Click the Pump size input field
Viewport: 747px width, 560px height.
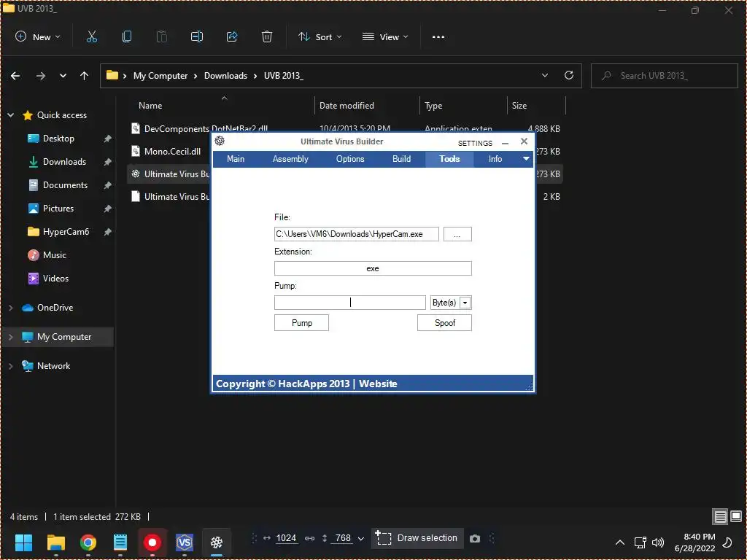tap(349, 303)
